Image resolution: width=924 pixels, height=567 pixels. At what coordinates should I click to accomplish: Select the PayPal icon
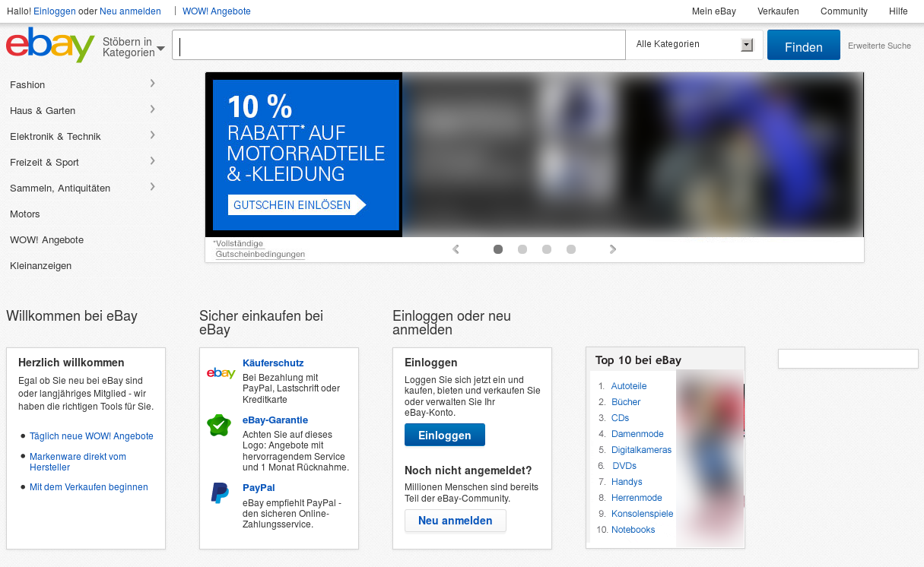tap(219, 494)
